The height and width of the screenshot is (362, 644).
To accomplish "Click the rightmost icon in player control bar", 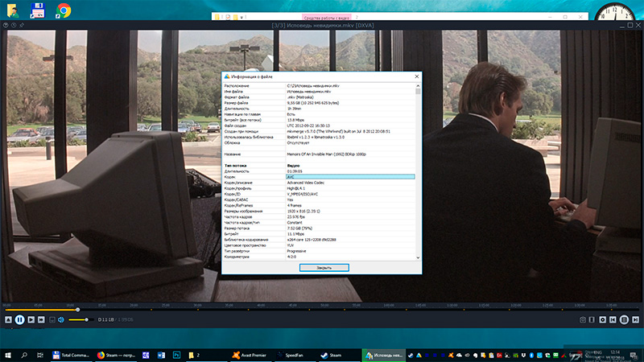I will 634,320.
